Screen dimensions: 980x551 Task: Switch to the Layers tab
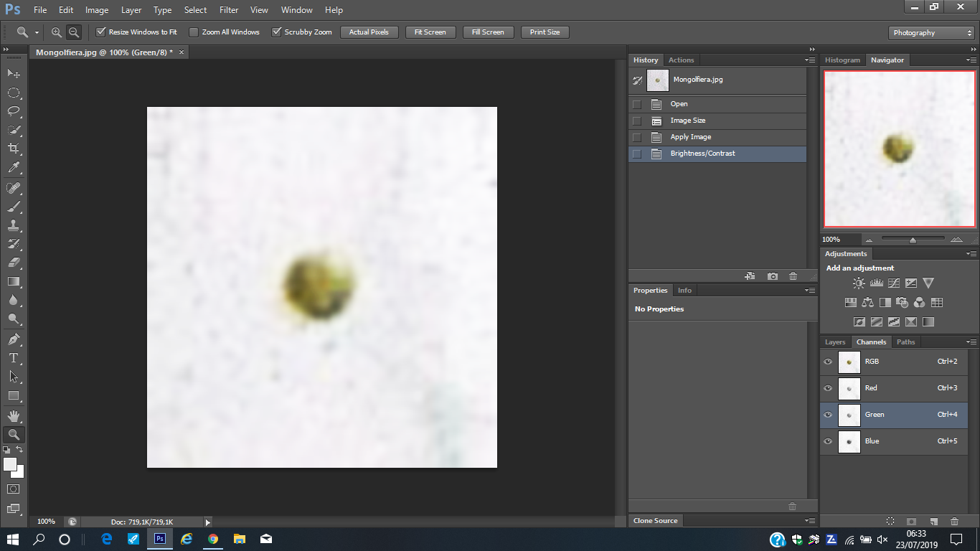pyautogui.click(x=835, y=342)
